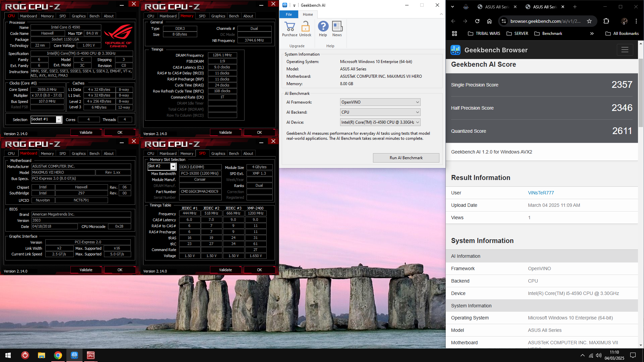
Task: Open the browser profile avatar
Action: 624,21
